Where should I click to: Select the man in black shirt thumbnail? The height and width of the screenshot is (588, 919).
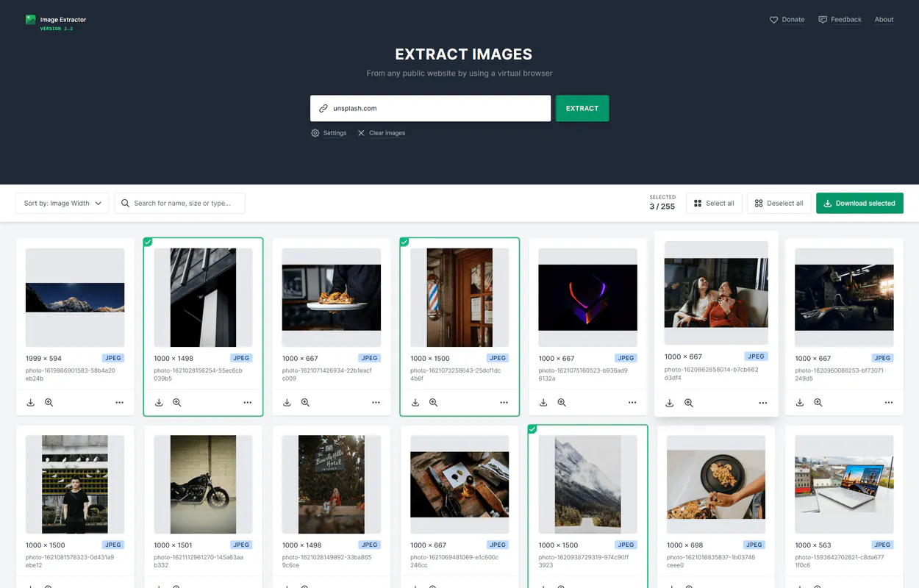click(x=75, y=484)
